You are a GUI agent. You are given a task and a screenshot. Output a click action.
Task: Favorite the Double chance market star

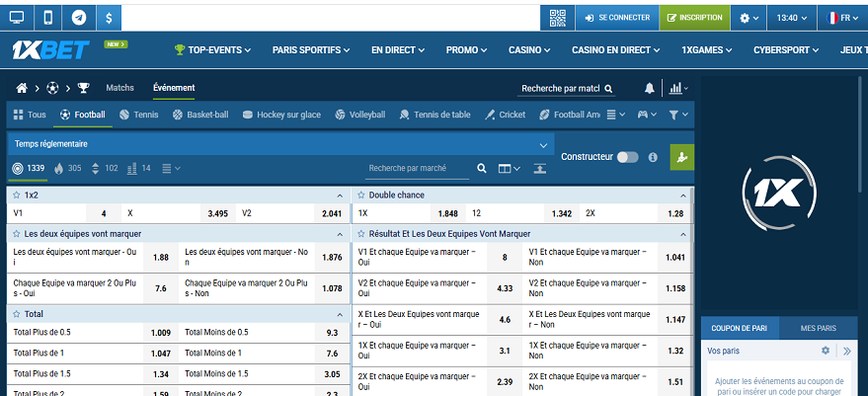(x=361, y=195)
